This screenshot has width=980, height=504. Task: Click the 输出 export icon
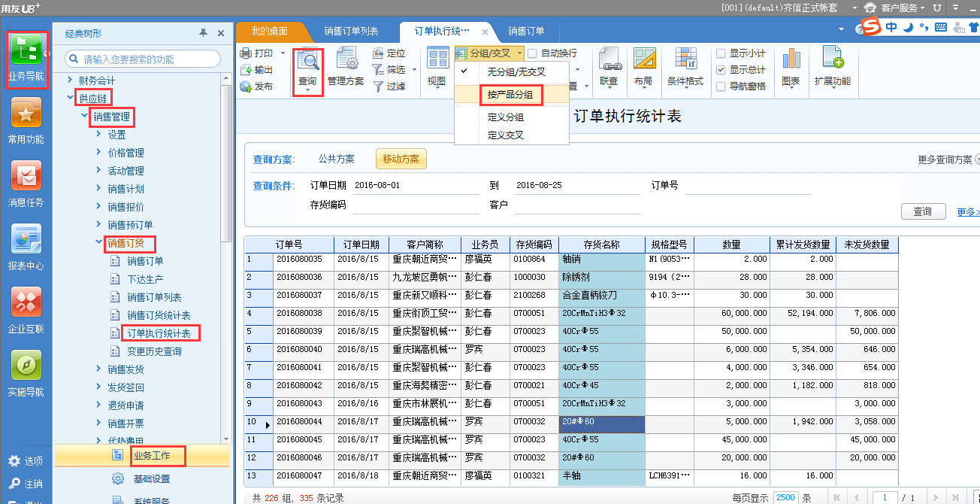(x=246, y=70)
